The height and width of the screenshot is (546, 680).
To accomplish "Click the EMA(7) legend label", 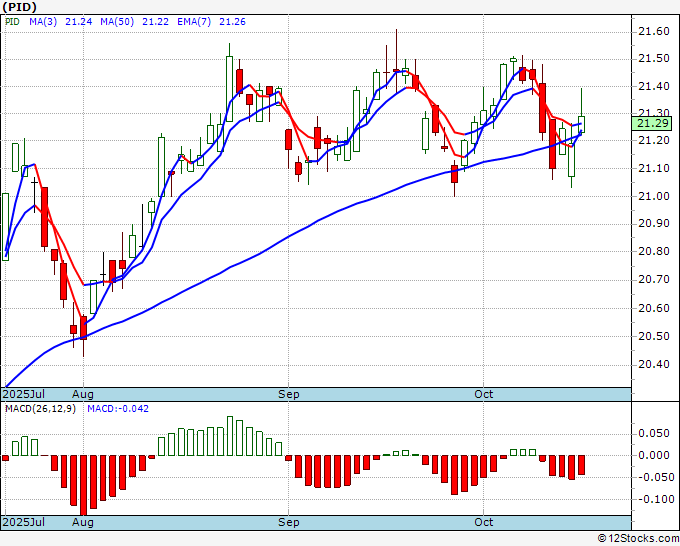I will [x=194, y=21].
